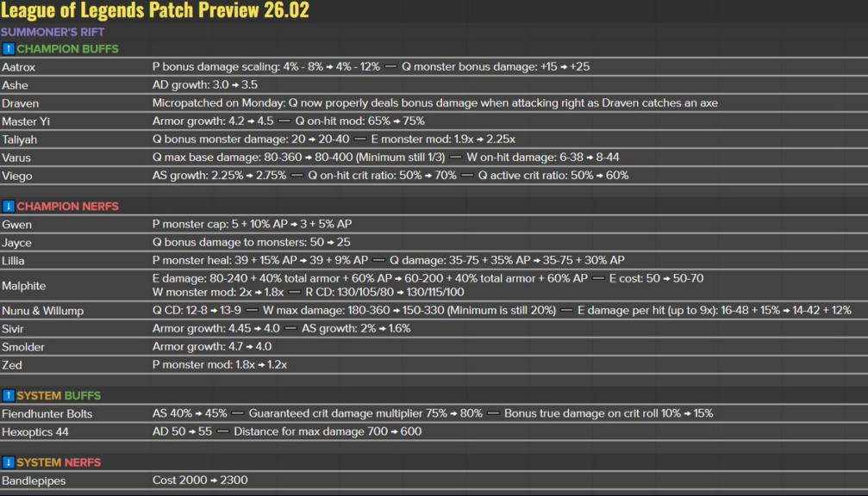Select the Smolder champion name
The height and width of the screenshot is (496, 868).
tap(23, 347)
